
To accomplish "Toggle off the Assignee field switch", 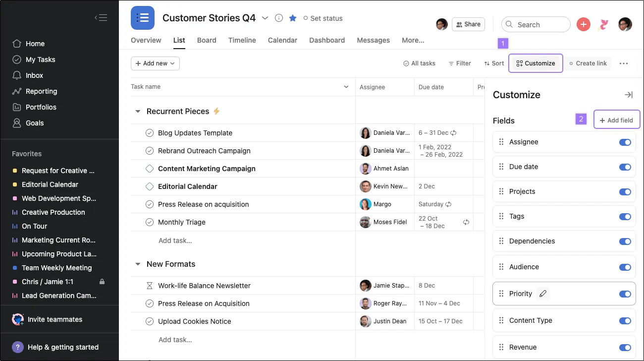I will point(625,142).
